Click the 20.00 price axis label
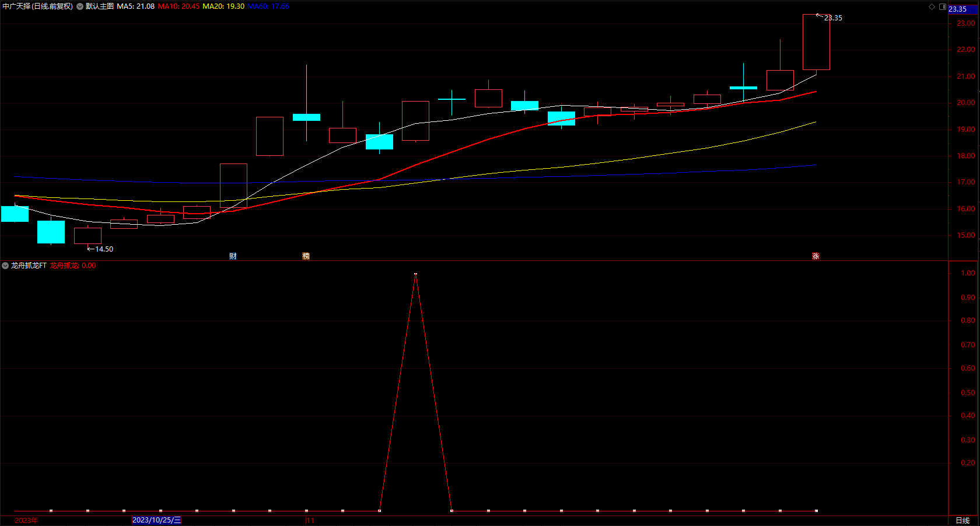This screenshot has height=526, width=980. click(x=965, y=103)
